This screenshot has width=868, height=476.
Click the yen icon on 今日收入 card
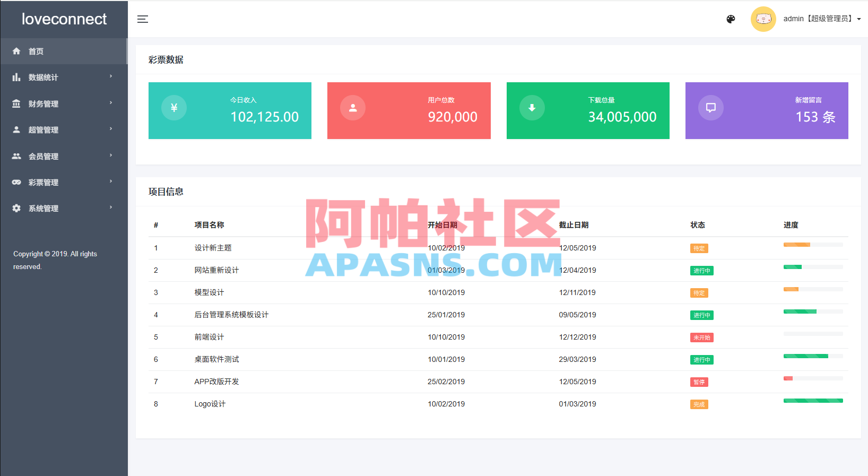pyautogui.click(x=174, y=108)
